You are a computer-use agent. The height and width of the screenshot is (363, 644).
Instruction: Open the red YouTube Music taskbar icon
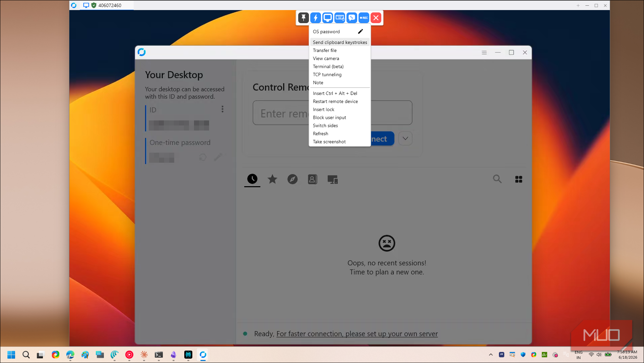point(129,355)
